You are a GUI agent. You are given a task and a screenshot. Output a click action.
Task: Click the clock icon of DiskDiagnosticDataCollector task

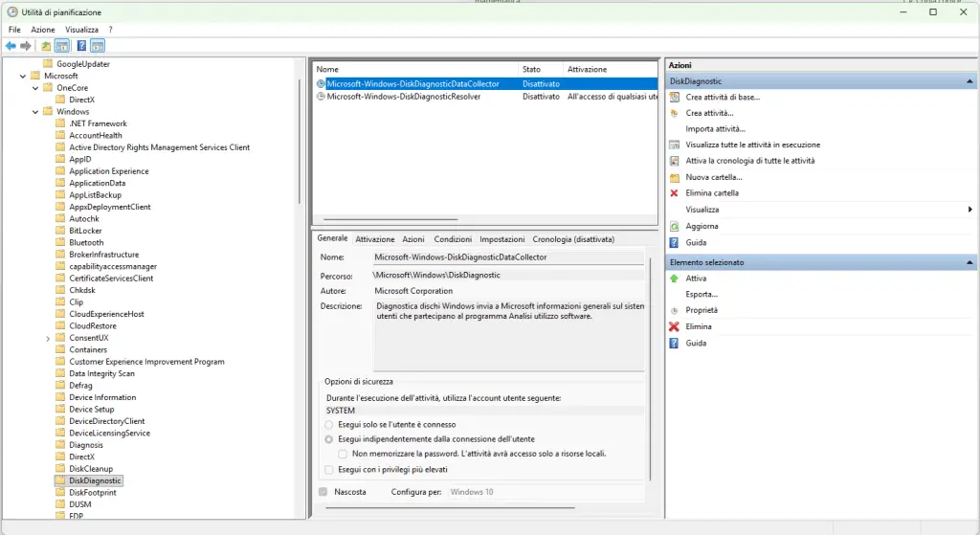pos(321,84)
